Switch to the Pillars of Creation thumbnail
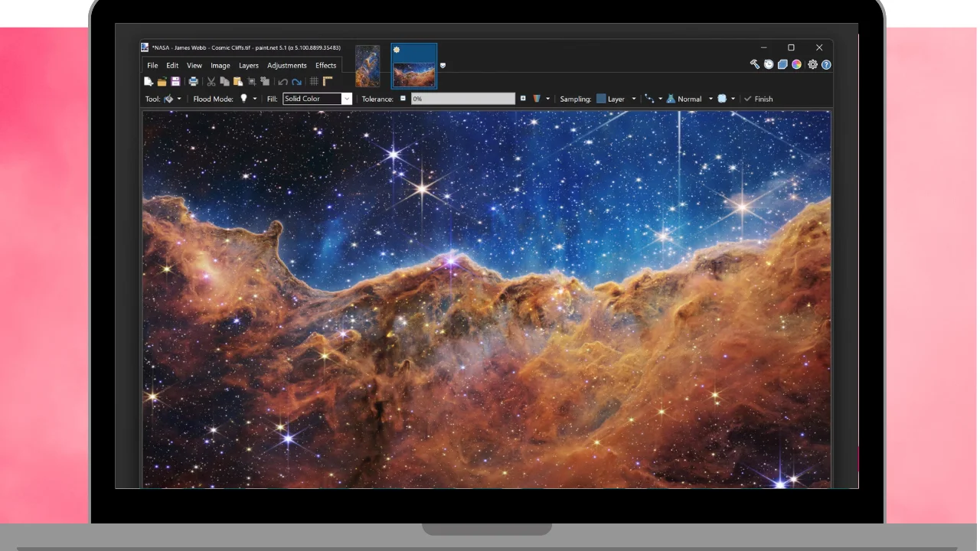The width and height of the screenshot is (980, 551). click(x=367, y=66)
